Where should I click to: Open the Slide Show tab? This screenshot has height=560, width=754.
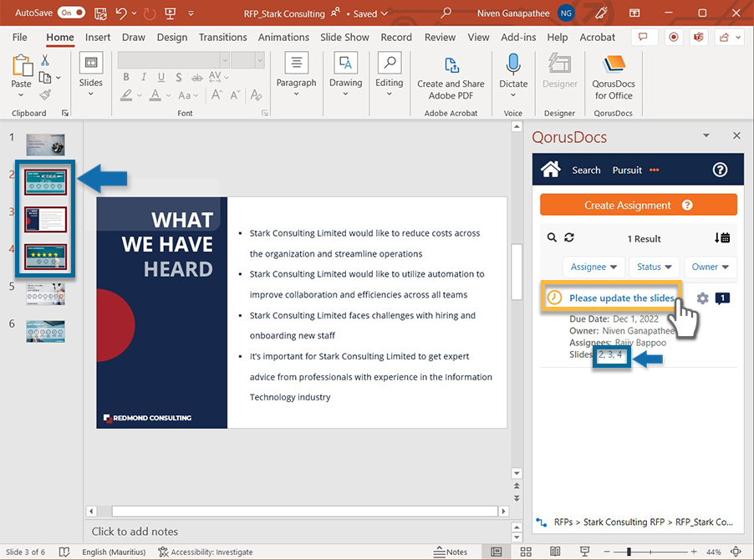(344, 37)
